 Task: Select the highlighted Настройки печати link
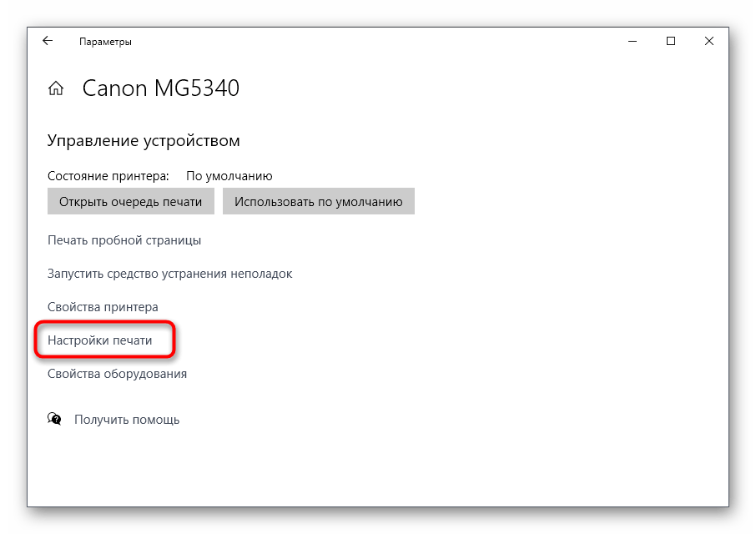click(x=100, y=340)
